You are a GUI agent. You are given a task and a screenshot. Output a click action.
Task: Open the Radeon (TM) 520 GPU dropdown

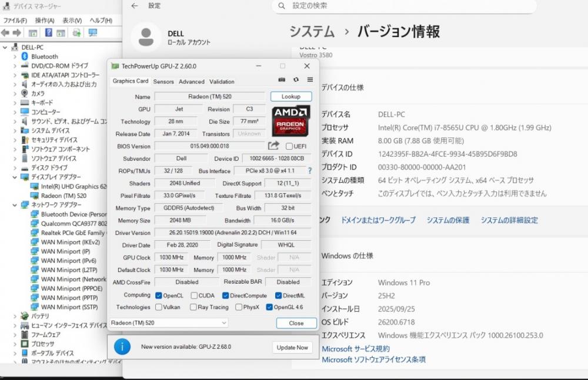pos(169,323)
